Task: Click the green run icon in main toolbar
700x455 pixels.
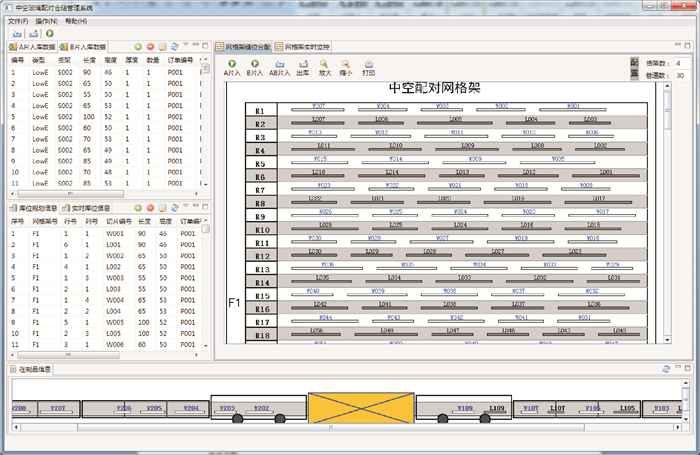Action: pyautogui.click(x=49, y=33)
